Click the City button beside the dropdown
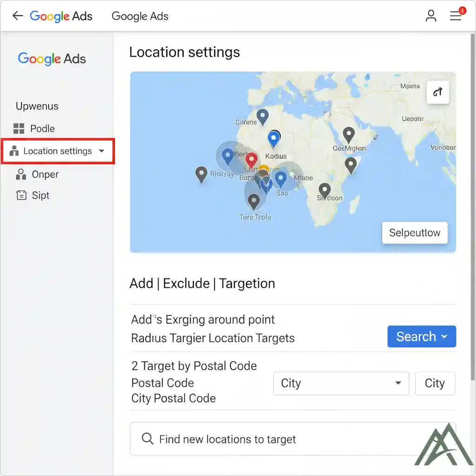This screenshot has height=476, width=476. coord(435,383)
